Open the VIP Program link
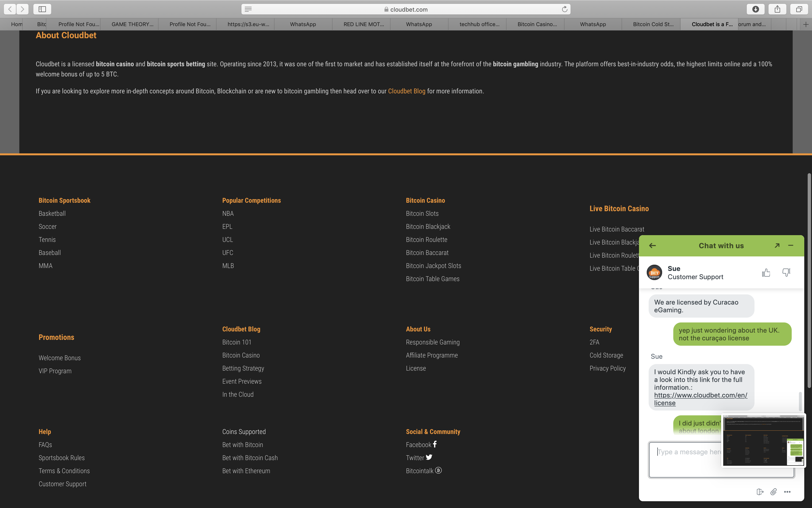812x508 pixels. 55,371
